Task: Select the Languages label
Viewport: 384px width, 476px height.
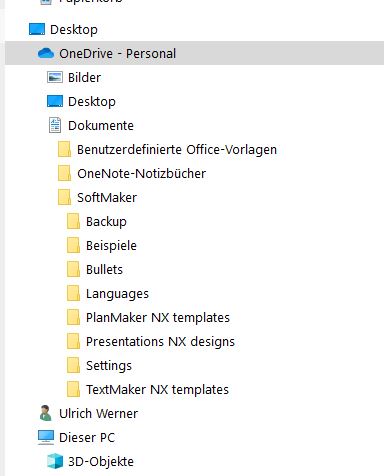Action: coord(117,294)
